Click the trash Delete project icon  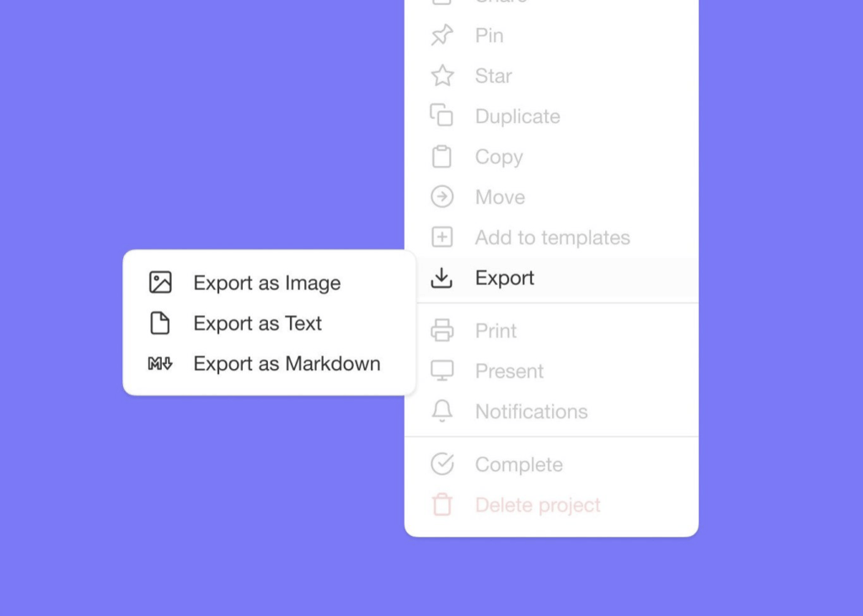(x=442, y=506)
